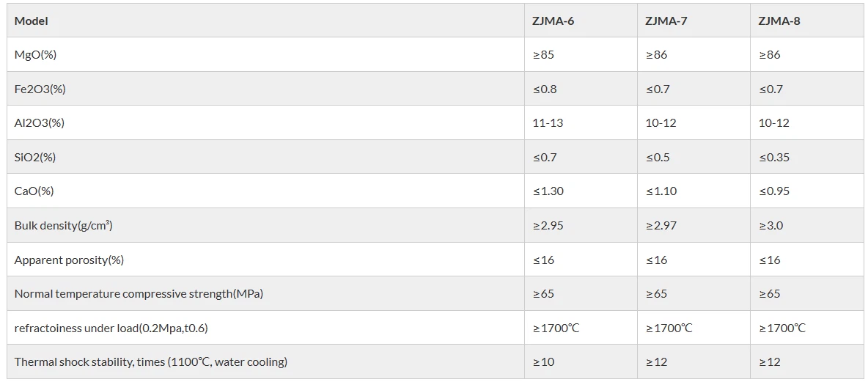Click the ≥10 thermal shock value

[543, 361]
